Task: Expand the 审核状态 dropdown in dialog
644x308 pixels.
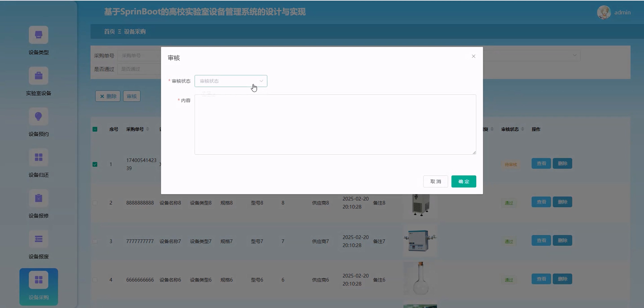Action: [231, 81]
